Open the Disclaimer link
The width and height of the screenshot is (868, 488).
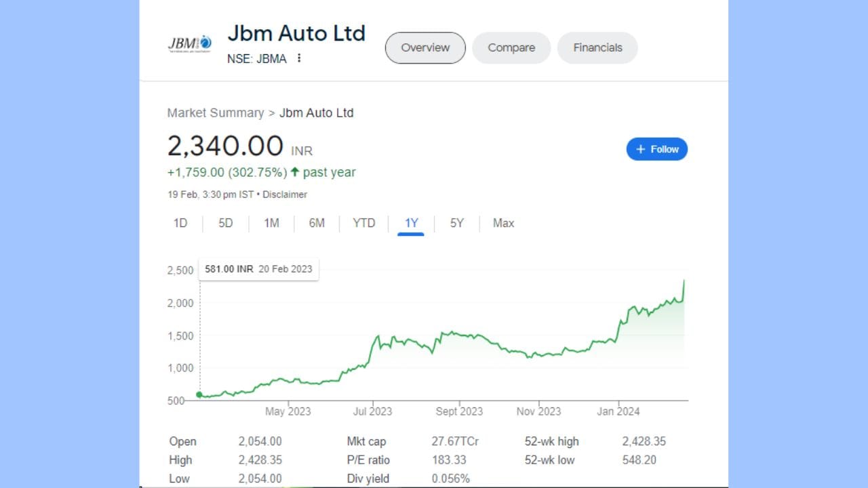[x=285, y=195]
